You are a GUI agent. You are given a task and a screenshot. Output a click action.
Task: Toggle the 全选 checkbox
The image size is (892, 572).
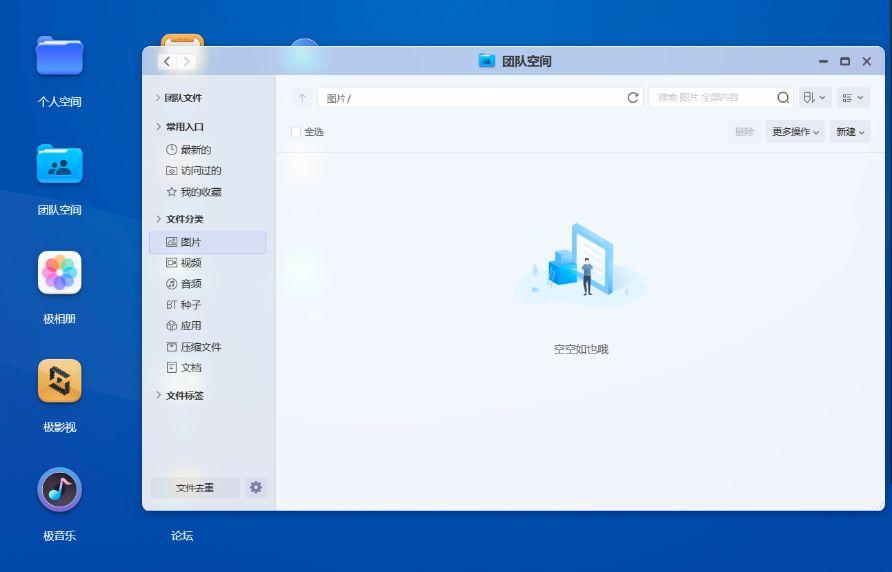pos(296,132)
